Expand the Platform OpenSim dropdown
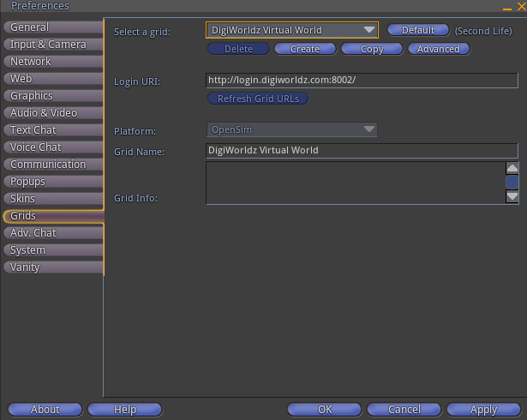The width and height of the screenshot is (527, 420). (292, 129)
